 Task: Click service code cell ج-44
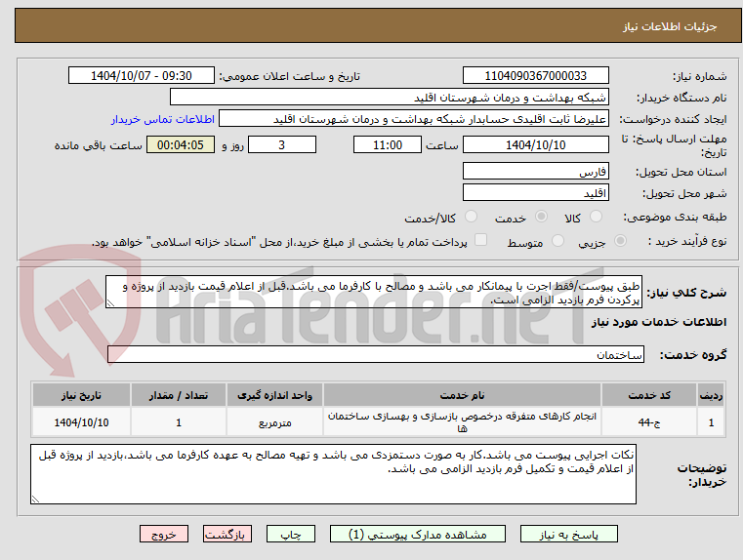[x=649, y=421]
